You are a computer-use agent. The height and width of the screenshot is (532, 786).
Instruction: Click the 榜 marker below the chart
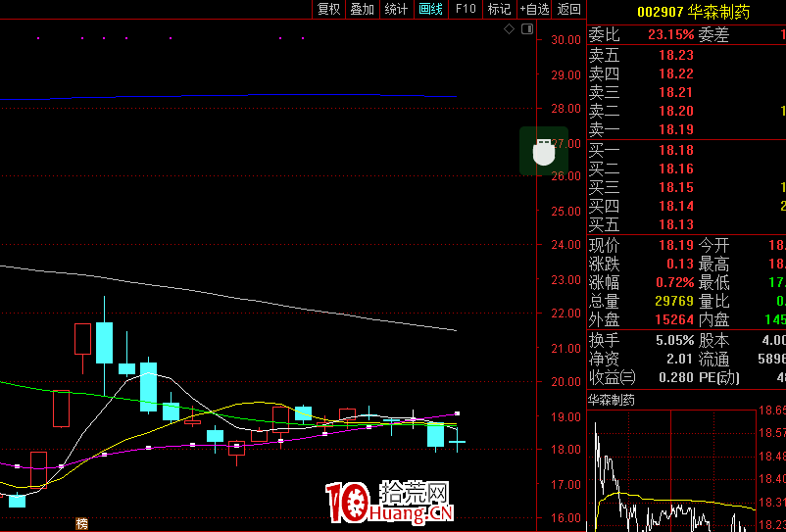pyautogui.click(x=81, y=523)
